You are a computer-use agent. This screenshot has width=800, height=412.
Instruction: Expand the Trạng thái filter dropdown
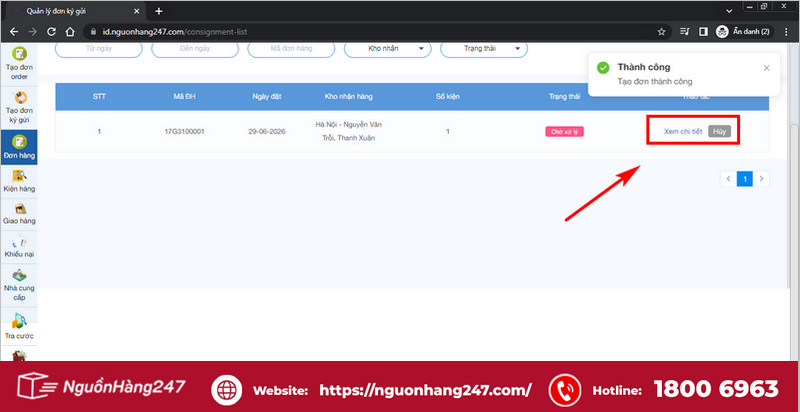[484, 48]
